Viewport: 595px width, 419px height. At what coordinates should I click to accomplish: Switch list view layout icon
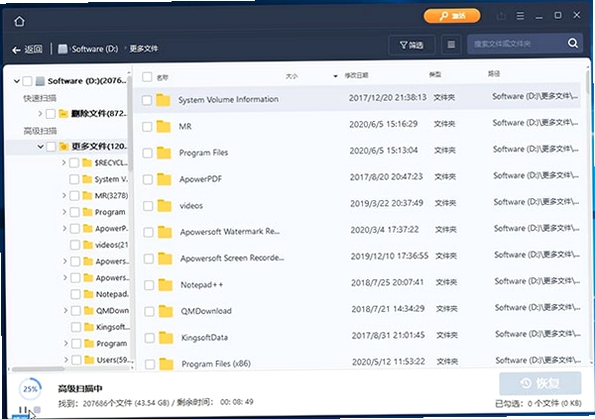click(451, 45)
